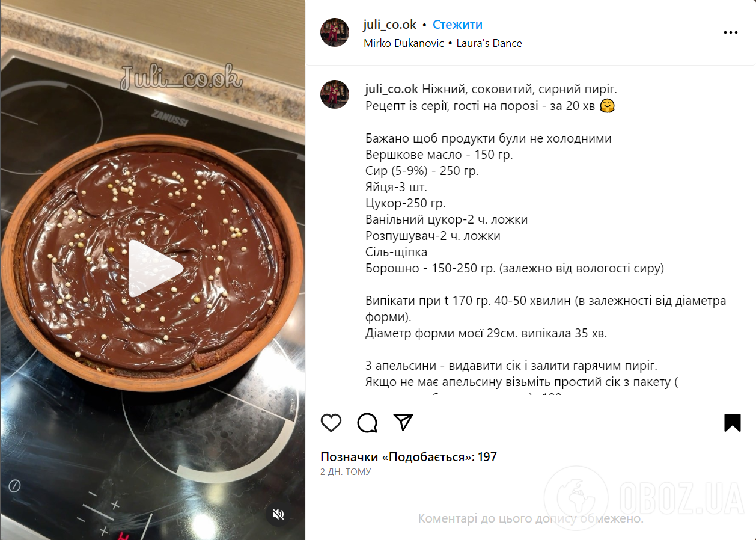Like the post with the heart icon

pos(331,423)
